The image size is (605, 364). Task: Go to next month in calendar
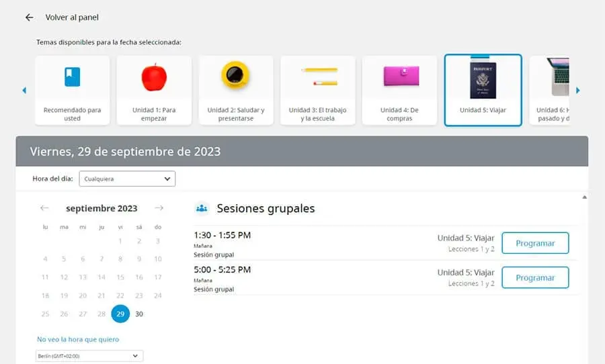[x=159, y=208]
